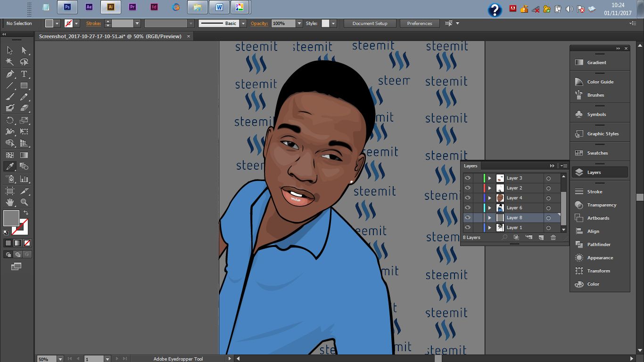Select the Shape Builder tool
This screenshot has width=644, height=362.
pyautogui.click(x=10, y=143)
